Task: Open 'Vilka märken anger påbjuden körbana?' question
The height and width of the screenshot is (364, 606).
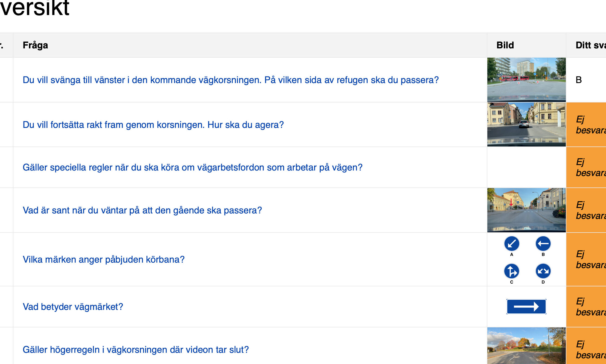Action: point(104,259)
